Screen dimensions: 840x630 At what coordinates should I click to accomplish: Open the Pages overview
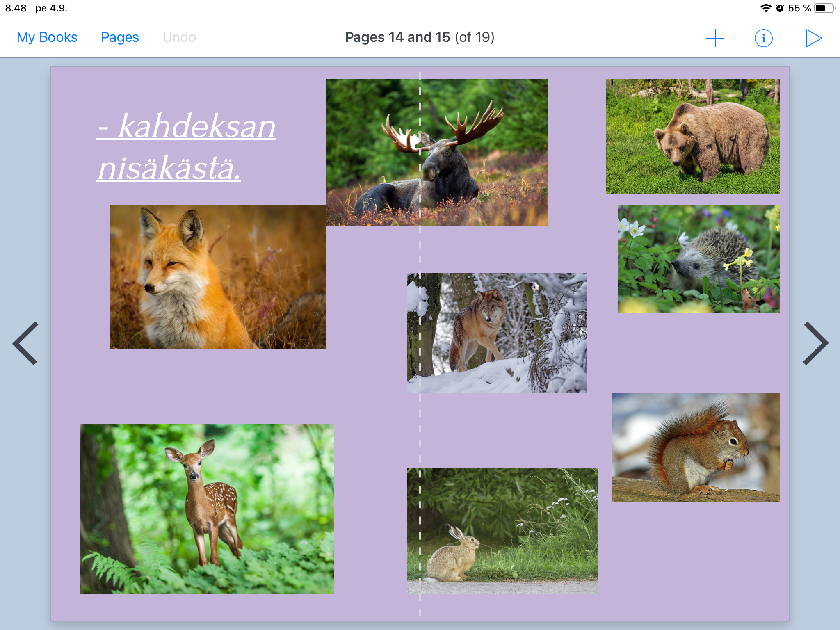tap(120, 37)
